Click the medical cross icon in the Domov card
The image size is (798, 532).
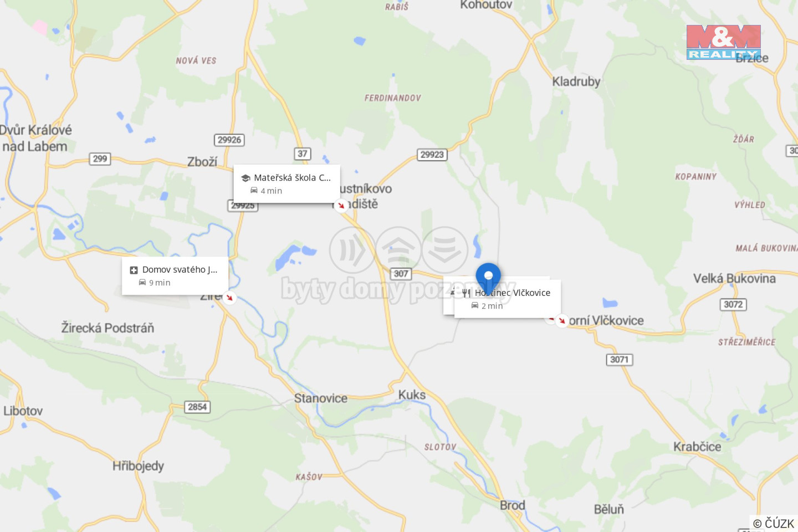click(x=134, y=270)
